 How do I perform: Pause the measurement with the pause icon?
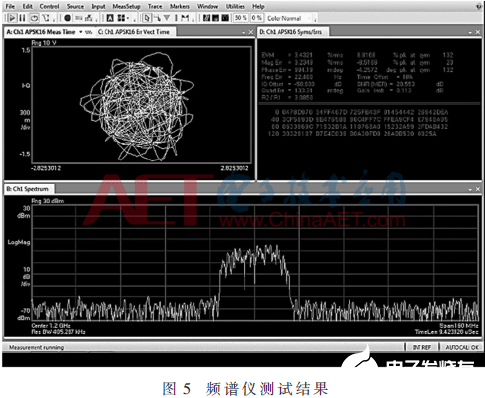coord(22,18)
